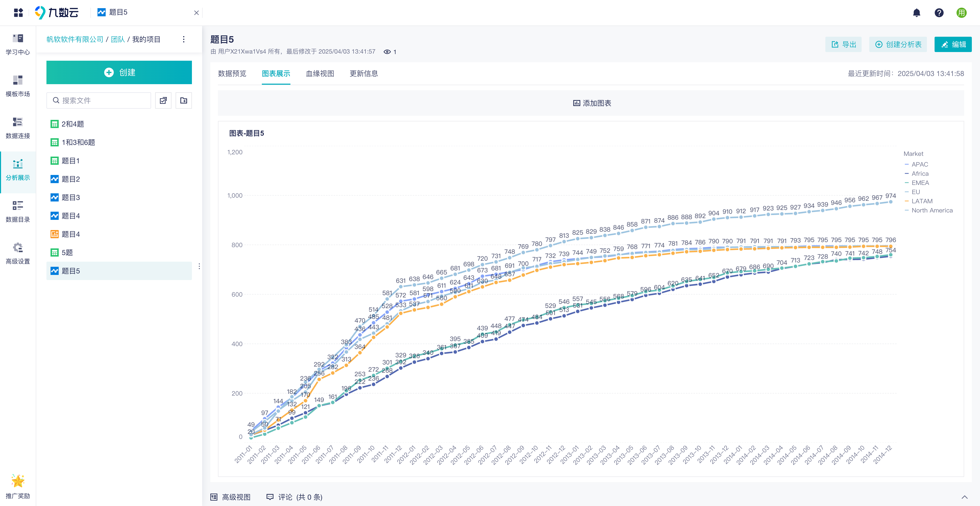The width and height of the screenshot is (980, 506).
Task: Close the 题目5 tab
Action: click(x=196, y=12)
